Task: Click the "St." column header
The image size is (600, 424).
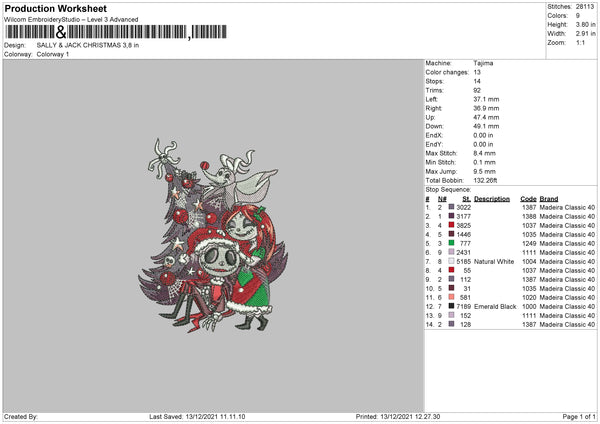Action: coord(466,199)
